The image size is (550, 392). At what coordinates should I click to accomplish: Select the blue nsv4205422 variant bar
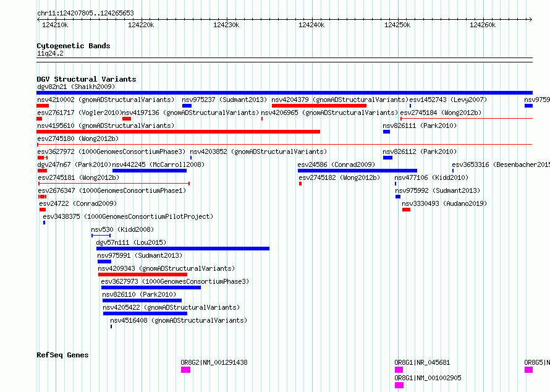pos(145,313)
